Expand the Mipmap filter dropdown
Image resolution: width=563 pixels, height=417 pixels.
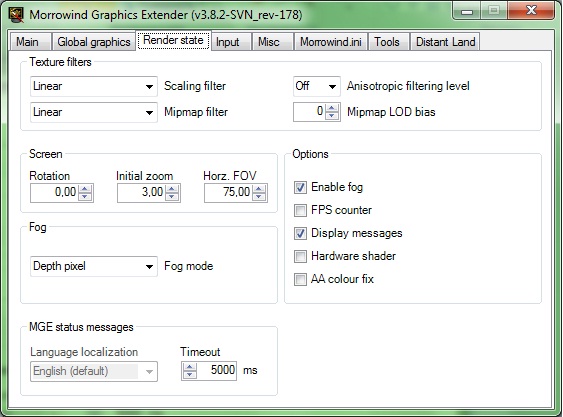click(x=94, y=112)
